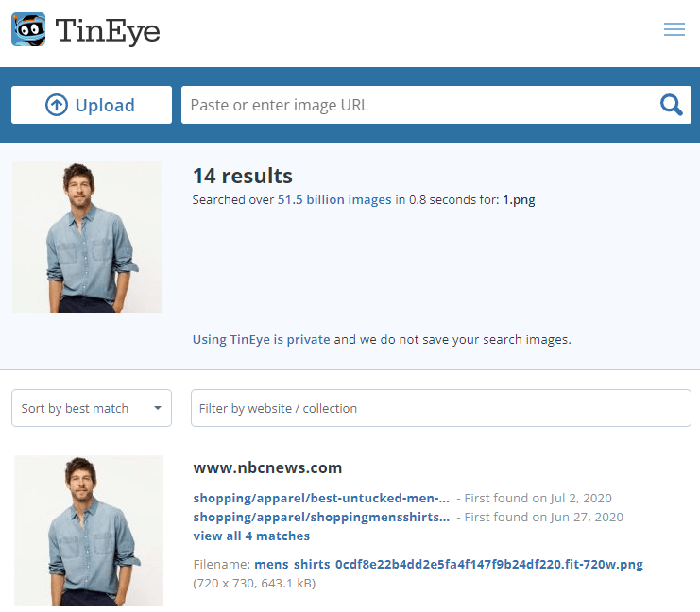Open the Sort by best match dropdown

point(91,408)
